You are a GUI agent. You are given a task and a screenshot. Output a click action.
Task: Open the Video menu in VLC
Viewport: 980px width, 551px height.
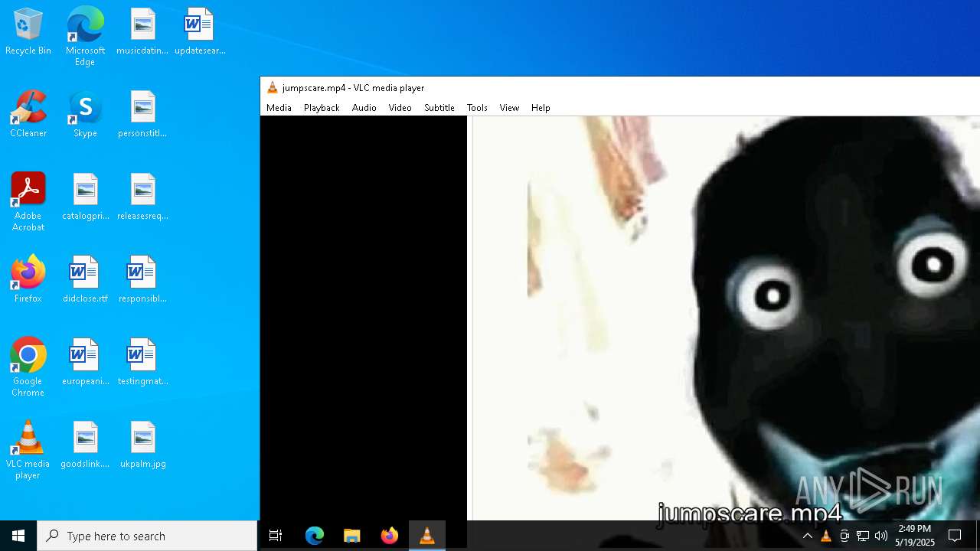(400, 108)
